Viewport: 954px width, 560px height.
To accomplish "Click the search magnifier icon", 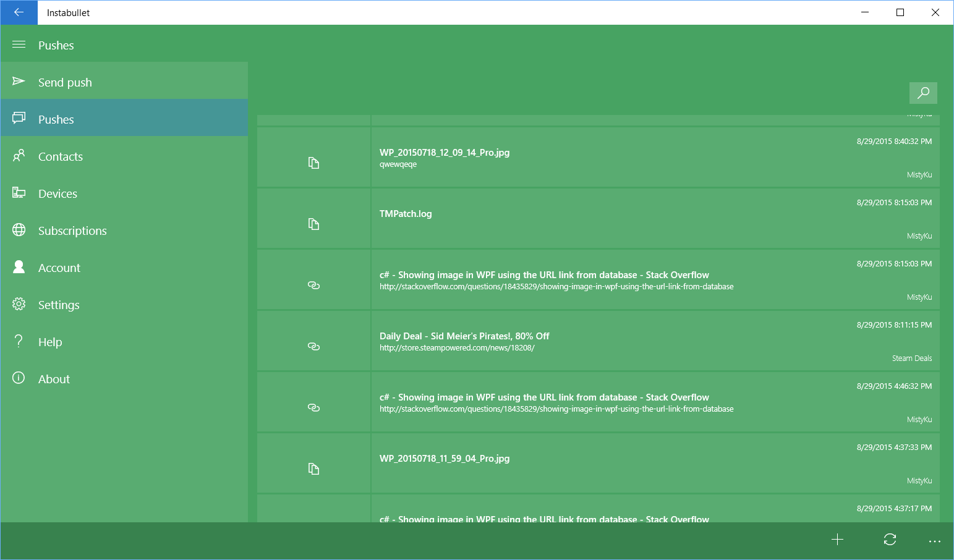I will coord(923,93).
